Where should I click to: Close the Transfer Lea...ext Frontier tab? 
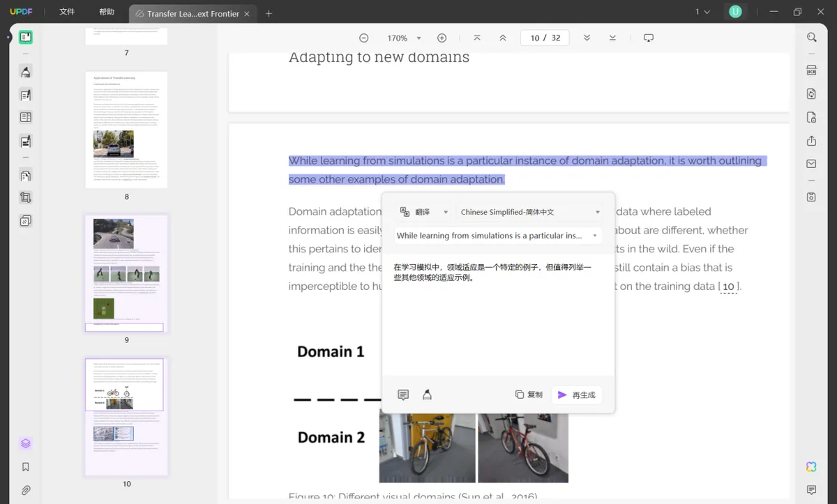(x=247, y=14)
